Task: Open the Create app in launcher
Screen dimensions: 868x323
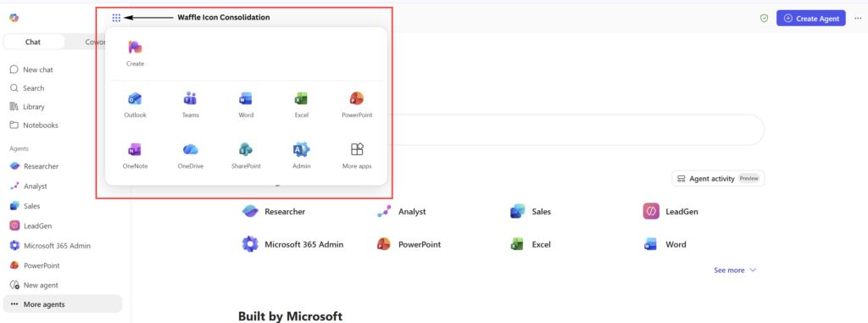Action: pos(135,53)
